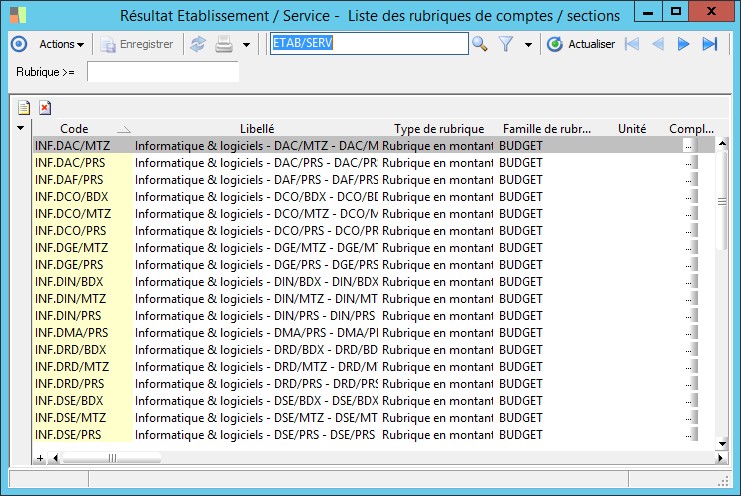Select the INF.DAF/PRS code cell
The width and height of the screenshot is (741, 496).
tap(83, 180)
